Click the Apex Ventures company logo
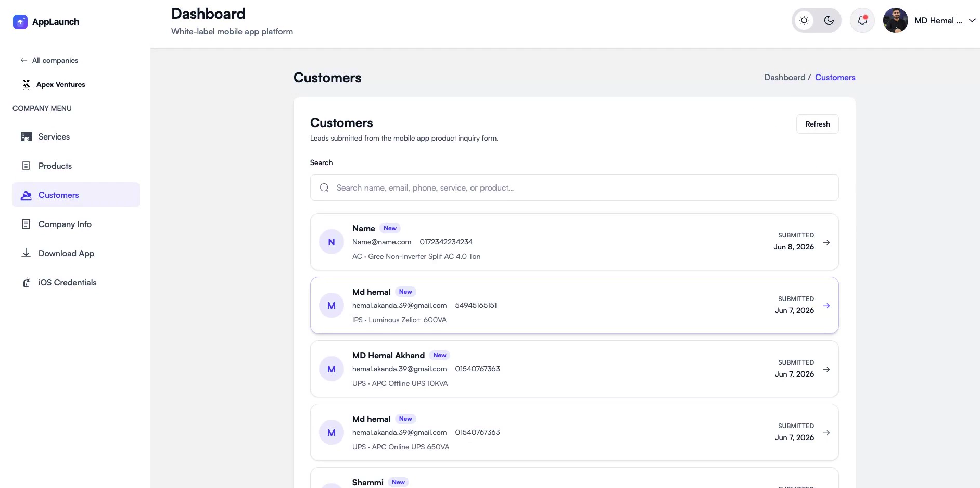The image size is (980, 488). point(26,84)
